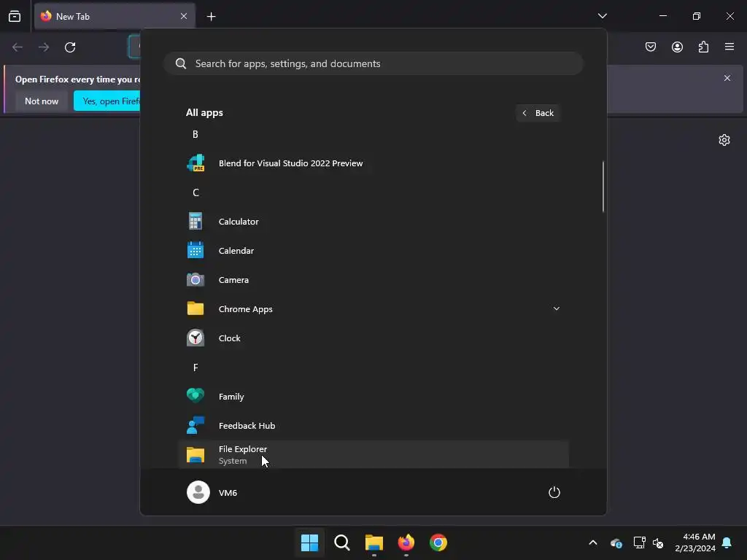Open the Firefox extensions icon
The width and height of the screenshot is (747, 560).
[x=703, y=47]
